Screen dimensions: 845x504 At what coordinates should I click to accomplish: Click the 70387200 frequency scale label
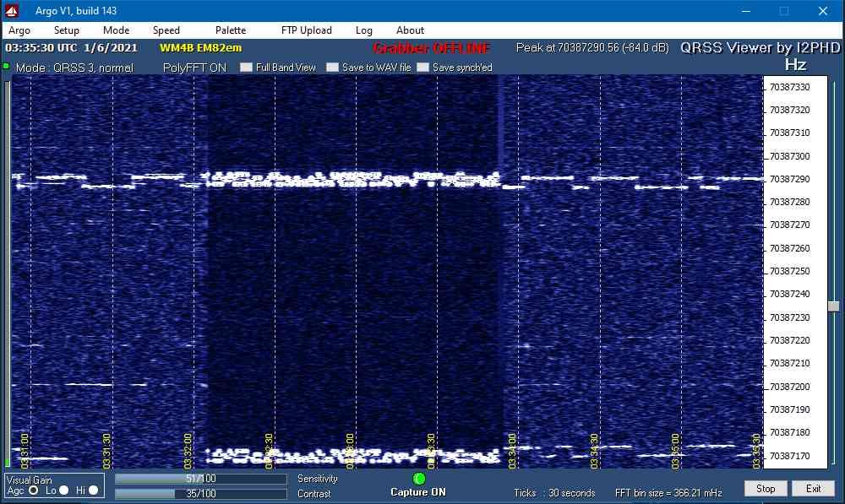pyautogui.click(x=789, y=387)
